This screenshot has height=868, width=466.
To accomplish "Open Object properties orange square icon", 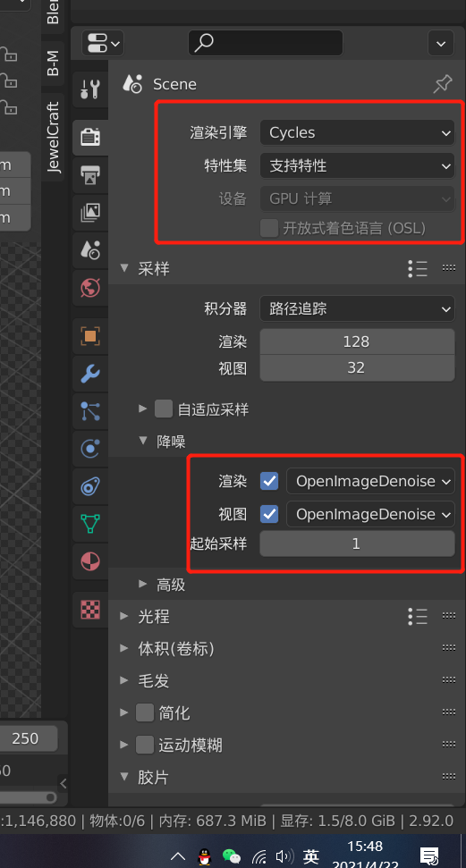I will (89, 336).
